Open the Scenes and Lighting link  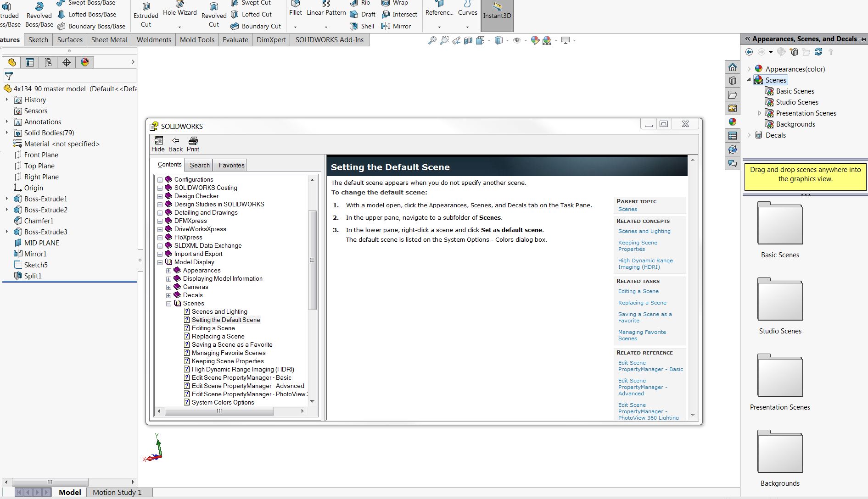(644, 231)
